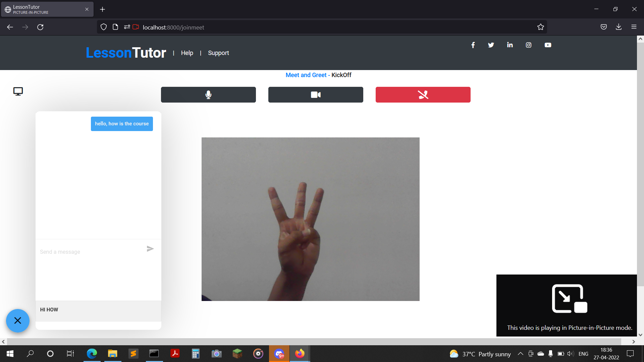The width and height of the screenshot is (644, 362).
Task: End the call with red hang-up button
Action: [x=423, y=95]
